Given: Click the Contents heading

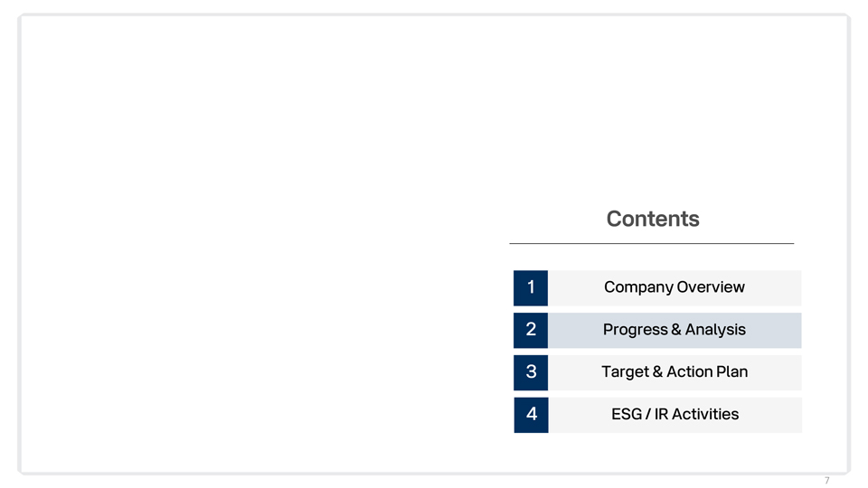Looking at the screenshot, I should 653,219.
